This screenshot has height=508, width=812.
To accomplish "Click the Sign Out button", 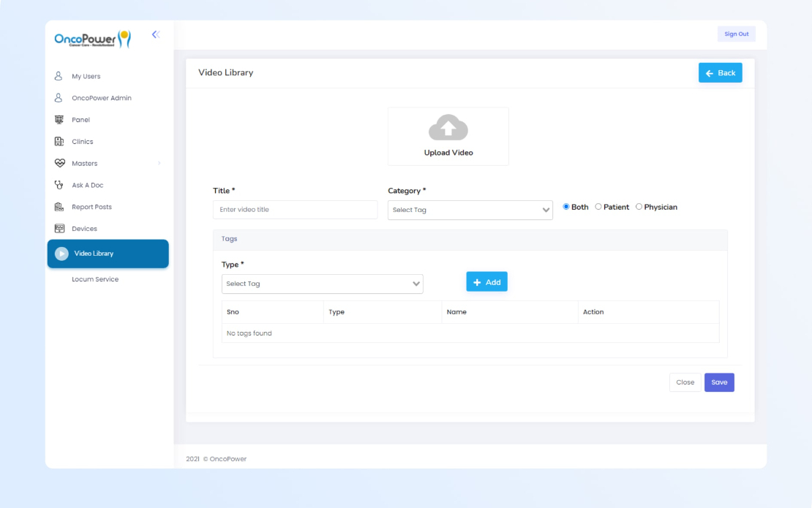I will point(737,34).
